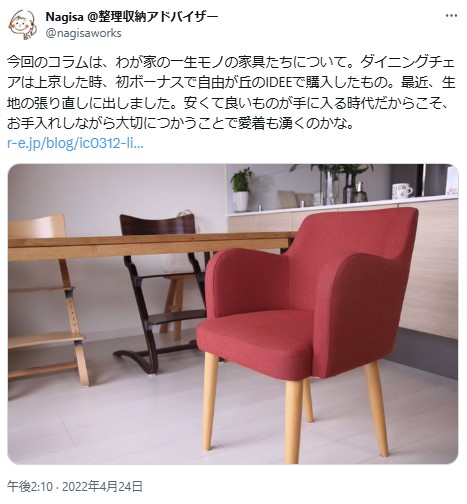Click the tweet's first line starting 今回のコラムは
The image size is (467, 504).
click(231, 62)
